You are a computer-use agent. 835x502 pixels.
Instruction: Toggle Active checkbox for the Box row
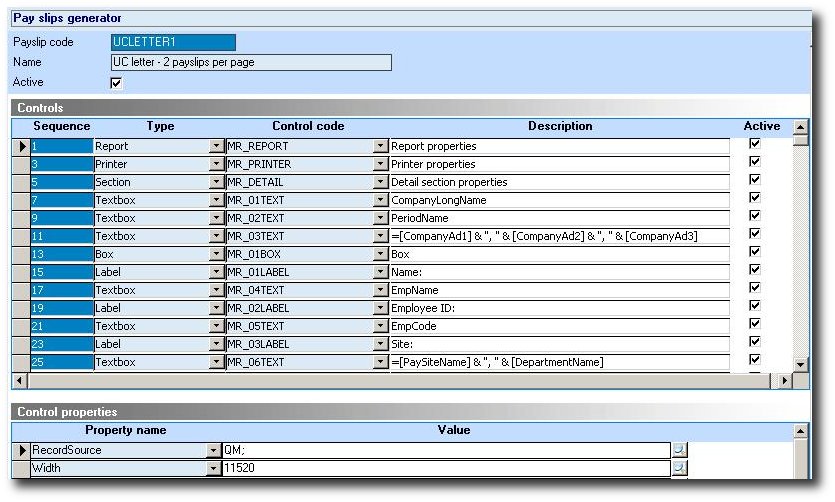pyautogui.click(x=755, y=252)
